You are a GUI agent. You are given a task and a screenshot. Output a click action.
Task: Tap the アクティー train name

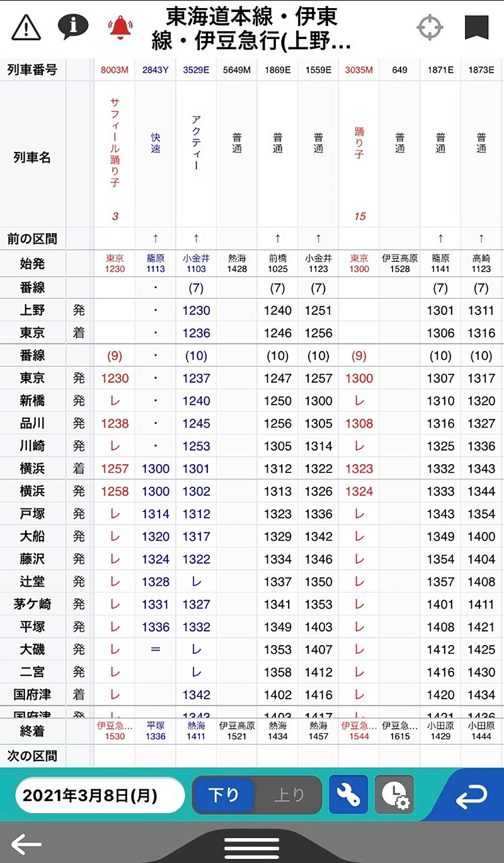click(196, 143)
